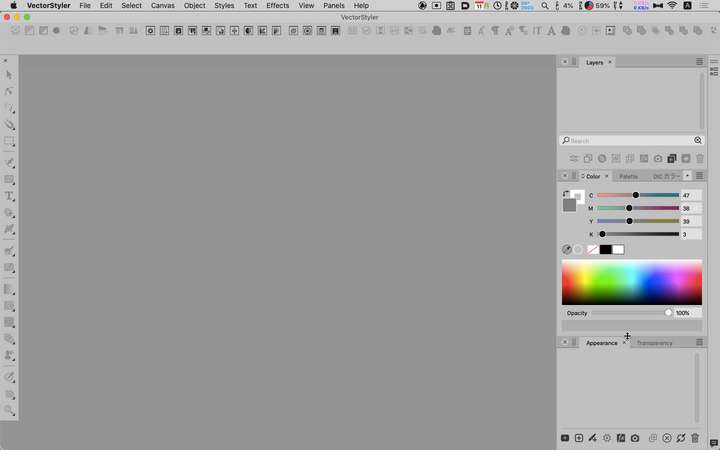The width and height of the screenshot is (720, 450).
Task: Open the Appearance panel hamburger menu
Action: click(x=699, y=342)
